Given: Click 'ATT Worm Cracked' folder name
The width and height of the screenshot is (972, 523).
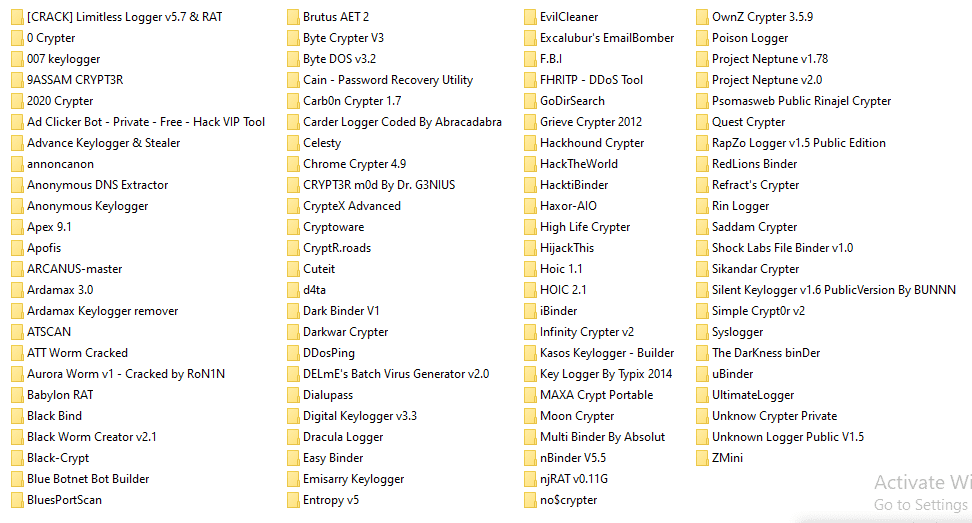Looking at the screenshot, I should (x=77, y=353).
